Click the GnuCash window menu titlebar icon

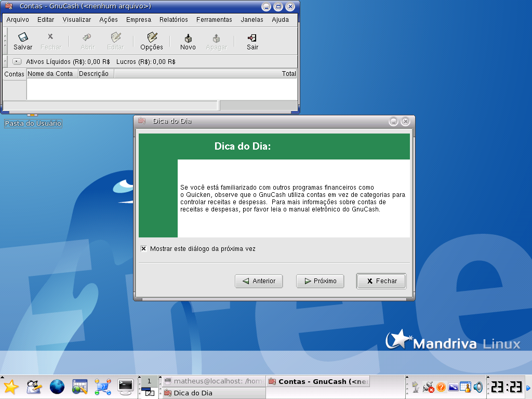(9, 6)
